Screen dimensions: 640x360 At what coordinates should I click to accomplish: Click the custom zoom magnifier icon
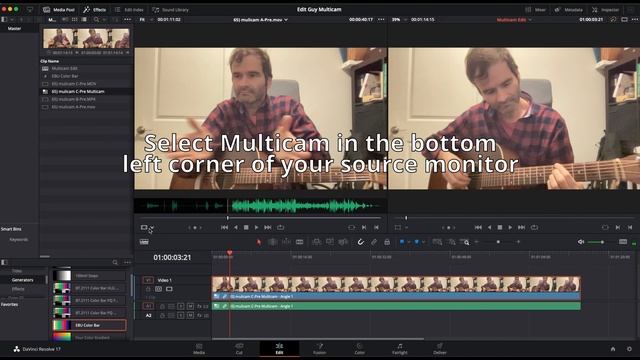pos(464,242)
